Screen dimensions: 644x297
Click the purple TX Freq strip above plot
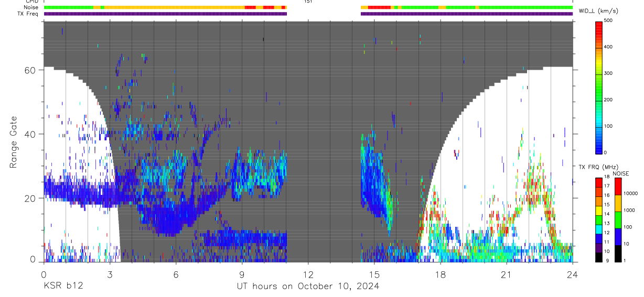pos(308,14)
